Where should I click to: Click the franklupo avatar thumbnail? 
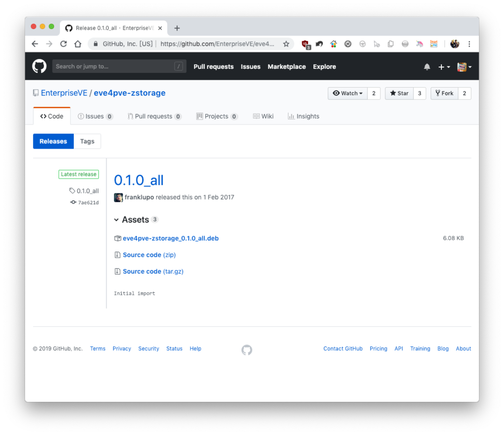coord(118,197)
